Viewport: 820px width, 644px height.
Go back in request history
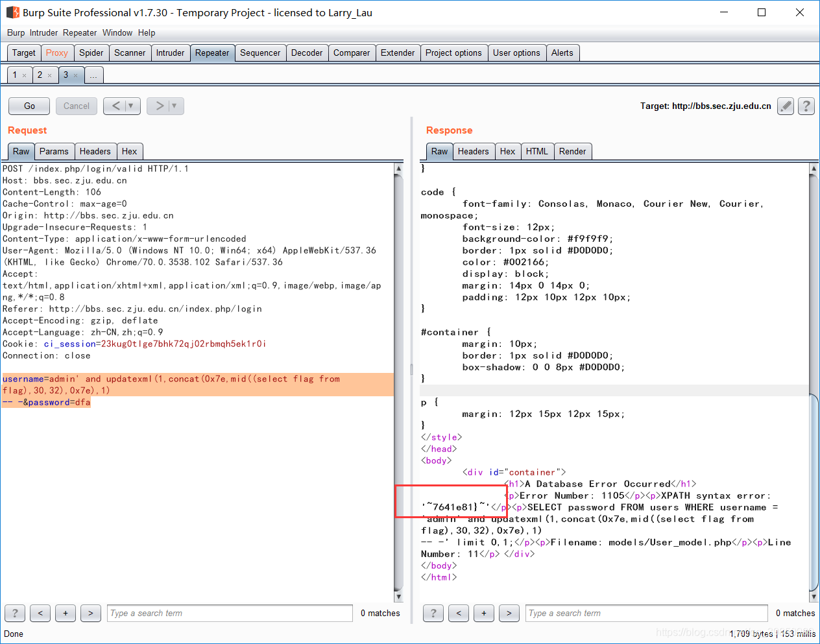pos(116,106)
